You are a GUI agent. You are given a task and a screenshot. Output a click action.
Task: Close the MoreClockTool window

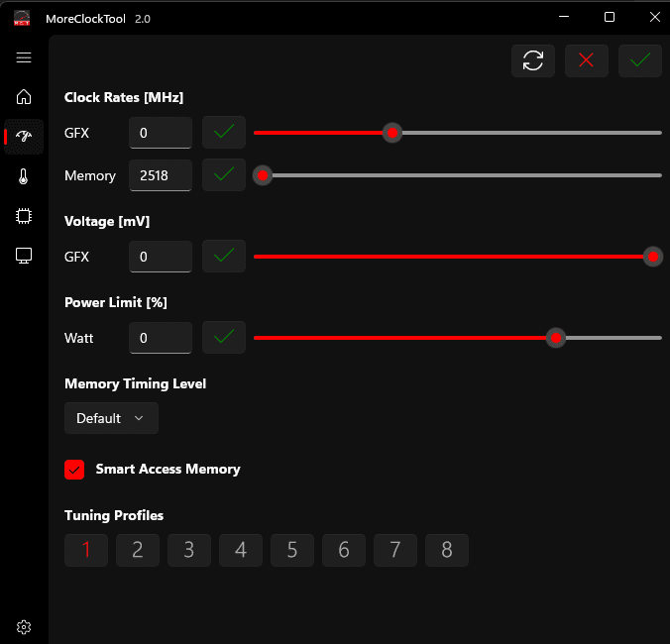tap(654, 17)
